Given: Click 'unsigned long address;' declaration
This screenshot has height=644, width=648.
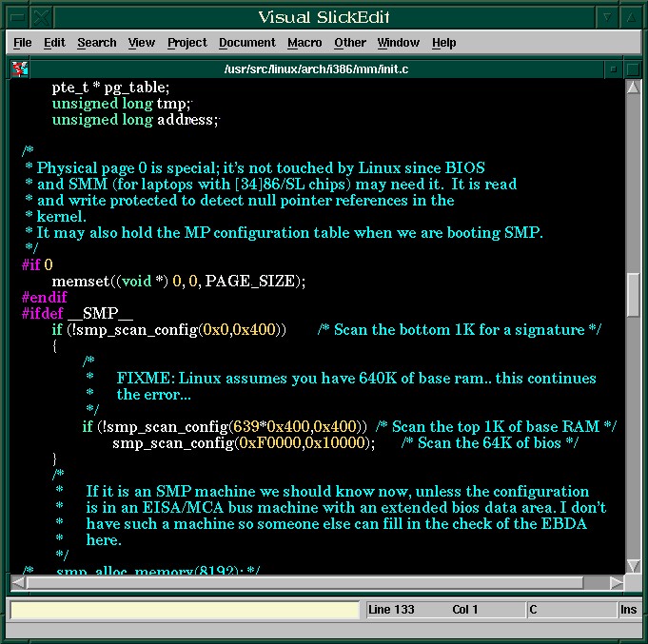Looking at the screenshot, I should click(135, 120).
